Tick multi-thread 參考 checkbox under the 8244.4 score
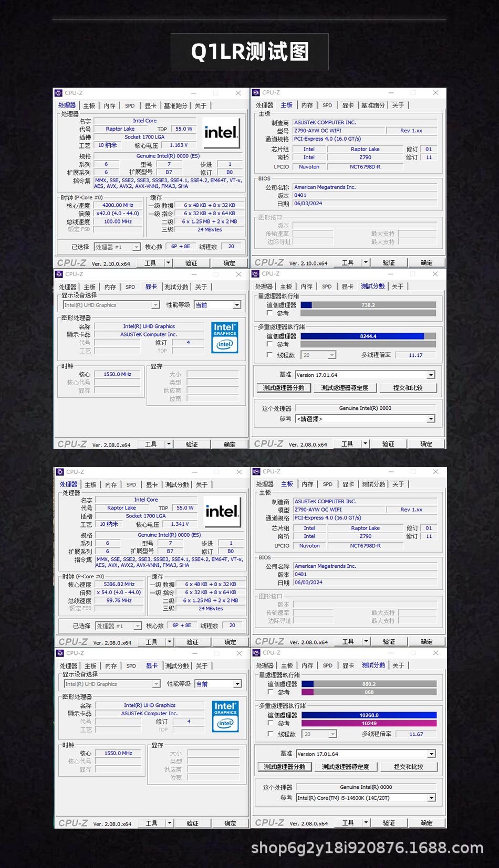 tap(269, 344)
